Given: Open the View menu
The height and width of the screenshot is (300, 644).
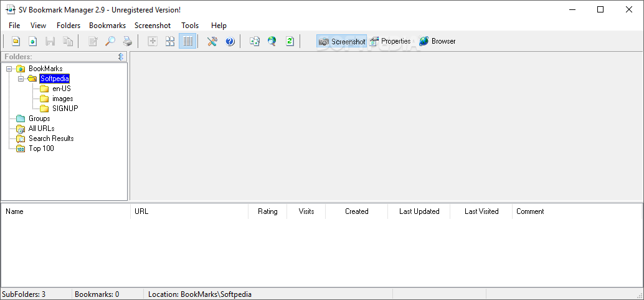Looking at the screenshot, I should point(38,26).
